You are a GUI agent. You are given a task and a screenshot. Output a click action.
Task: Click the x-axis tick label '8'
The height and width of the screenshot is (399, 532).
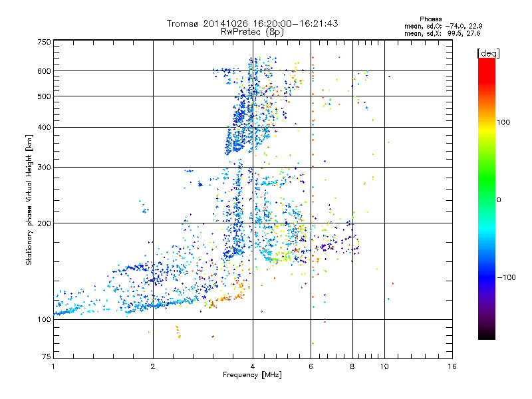click(x=352, y=366)
